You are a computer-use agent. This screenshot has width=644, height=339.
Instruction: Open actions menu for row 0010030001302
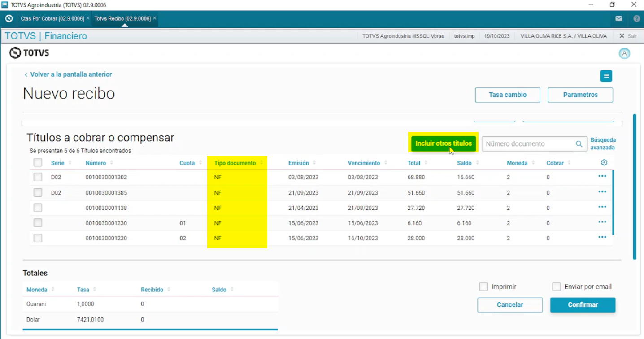point(602,176)
